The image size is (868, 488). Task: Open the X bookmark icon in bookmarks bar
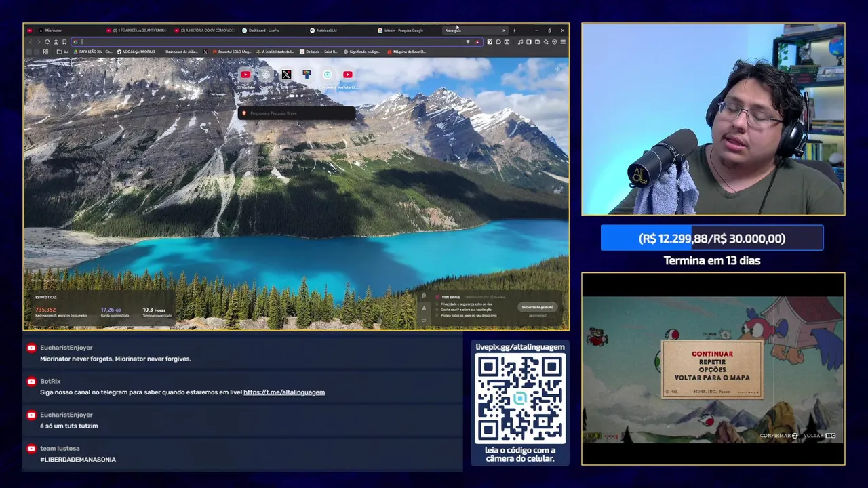pyautogui.click(x=205, y=52)
